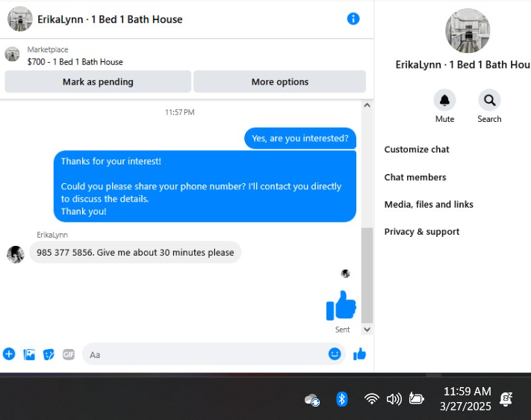Click the 'Yes, are you interested?' message

300,138
